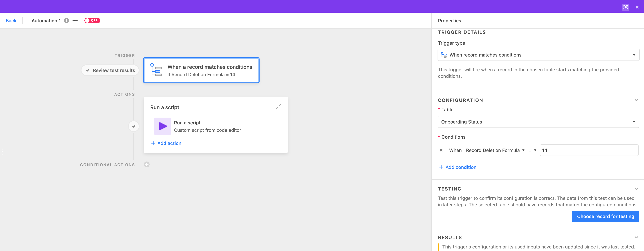Click the purple Run a script play icon

point(163,126)
